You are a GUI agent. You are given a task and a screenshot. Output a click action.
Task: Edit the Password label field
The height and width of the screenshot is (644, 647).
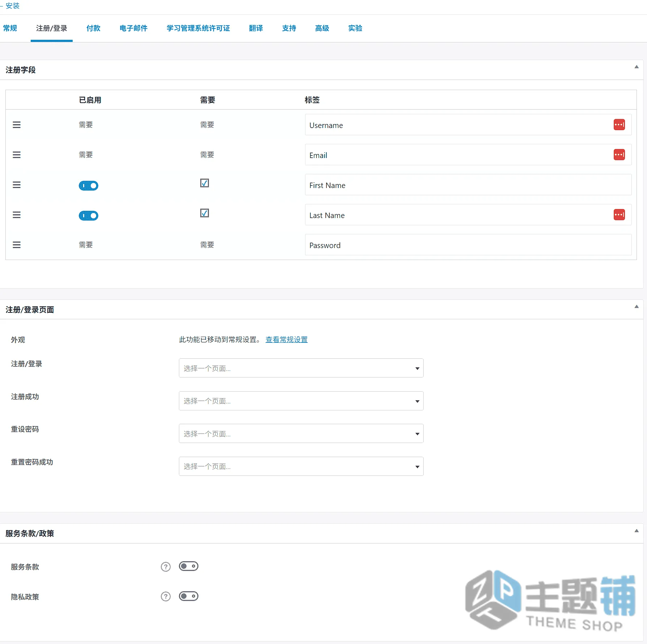[468, 245]
